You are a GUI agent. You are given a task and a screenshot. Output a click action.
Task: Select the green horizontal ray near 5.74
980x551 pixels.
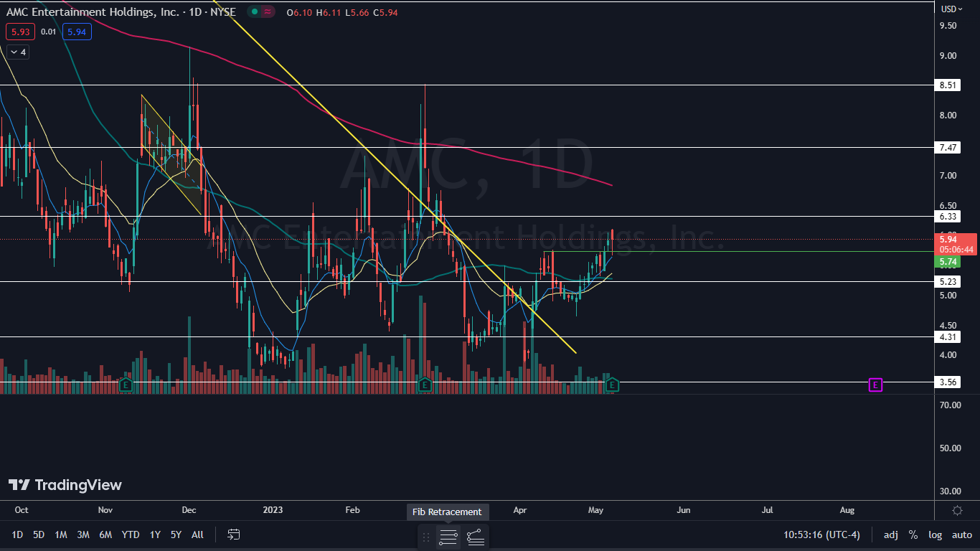point(739,252)
